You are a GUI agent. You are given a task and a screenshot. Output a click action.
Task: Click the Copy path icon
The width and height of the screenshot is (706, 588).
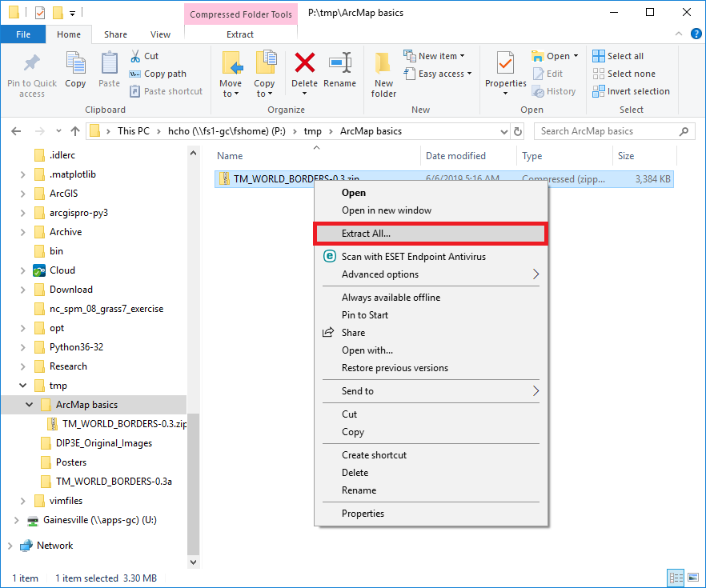pyautogui.click(x=133, y=73)
